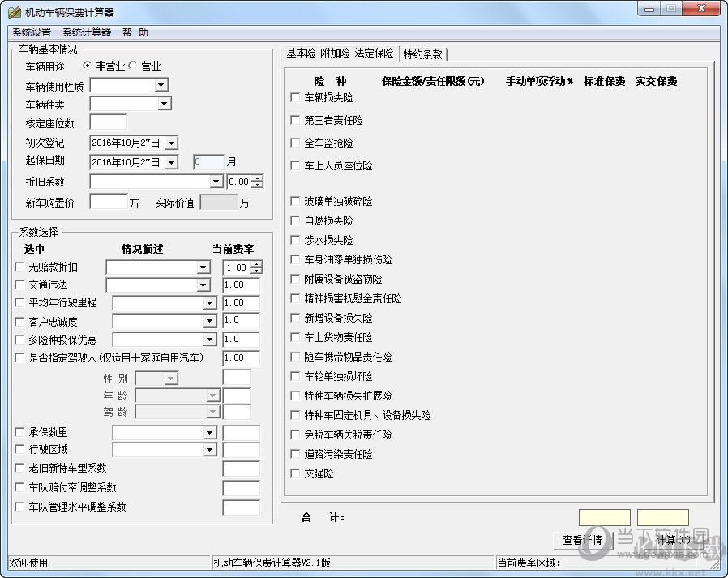728x578 pixels.
Task: Open the 系统计算器 menu
Action: click(87, 32)
